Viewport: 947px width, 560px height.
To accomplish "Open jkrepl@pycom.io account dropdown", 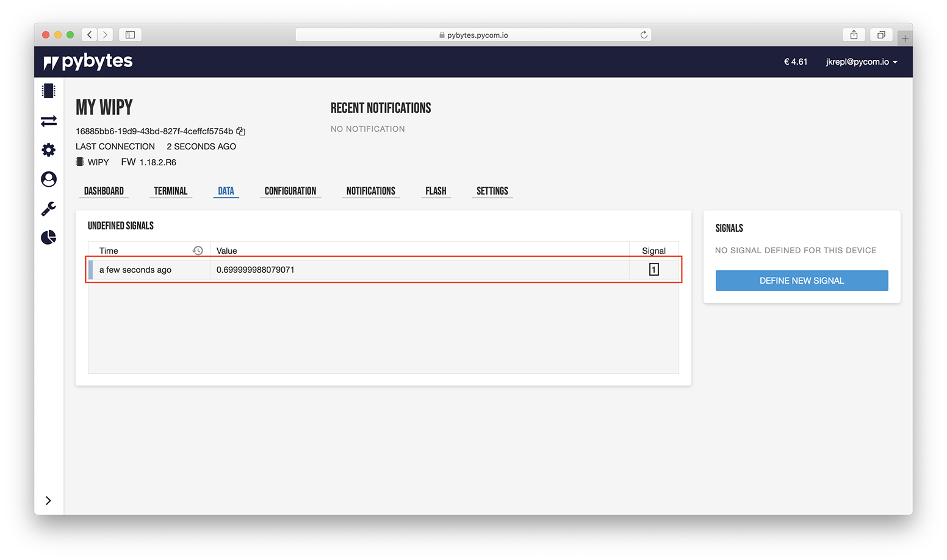I will point(862,62).
